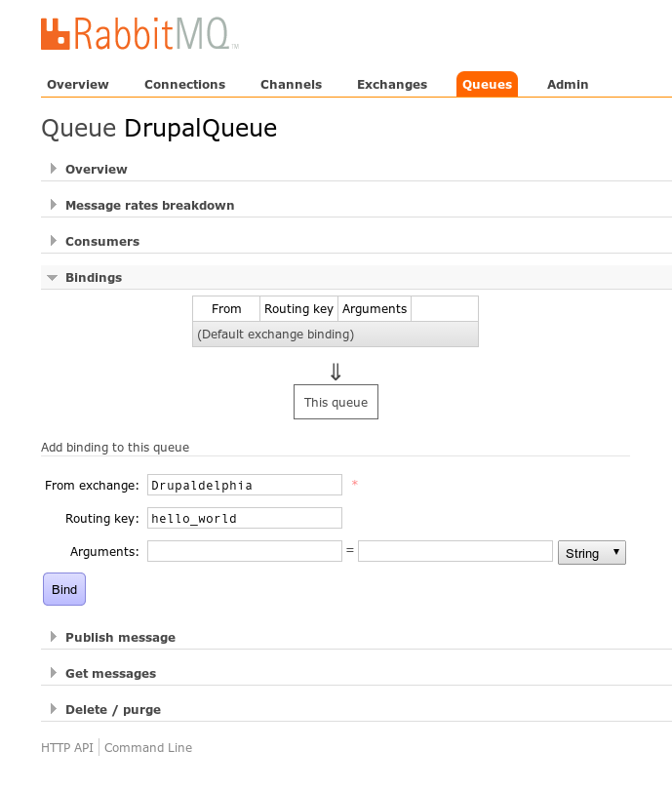Expand the Overview section

(x=97, y=170)
